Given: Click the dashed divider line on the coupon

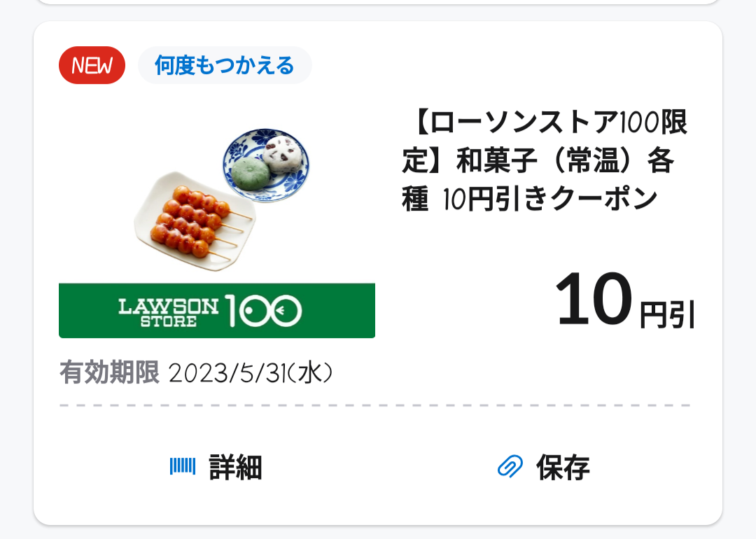Looking at the screenshot, I should click(375, 405).
